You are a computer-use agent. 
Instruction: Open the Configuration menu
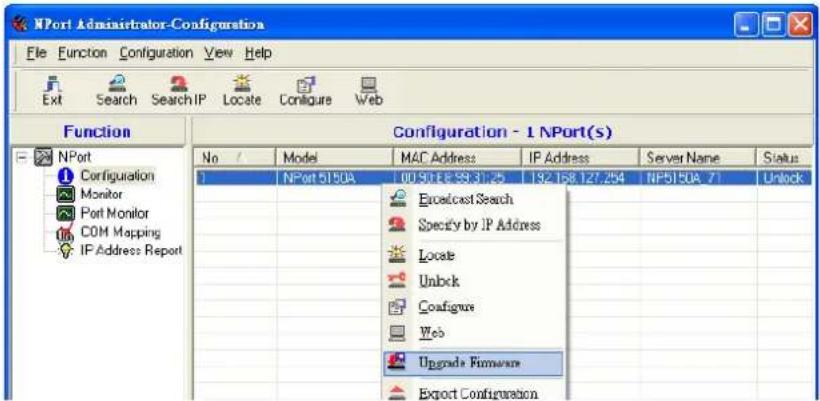pos(156,53)
